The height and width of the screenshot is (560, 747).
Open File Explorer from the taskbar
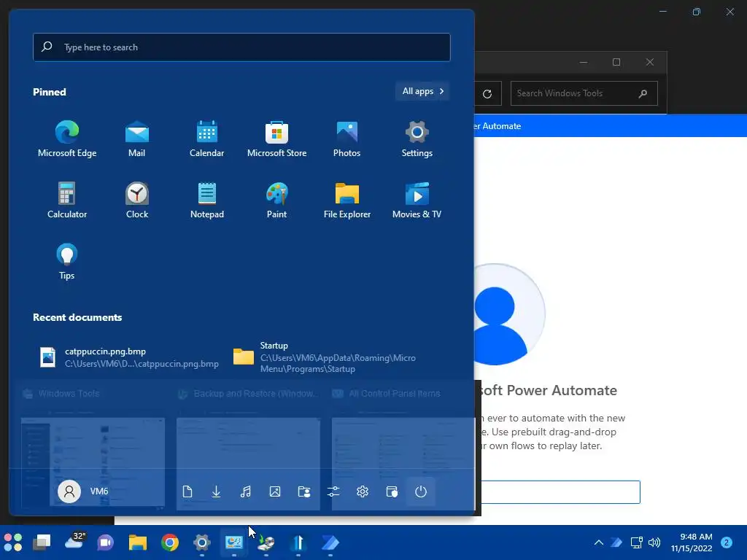point(138,542)
